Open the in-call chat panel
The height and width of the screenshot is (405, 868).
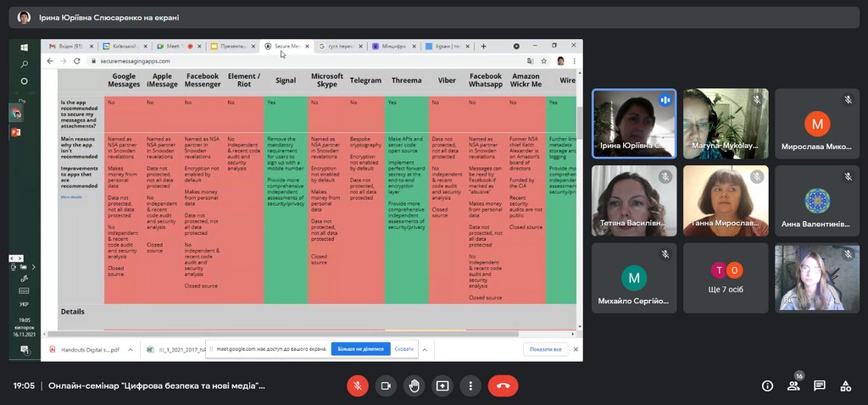[820, 386]
